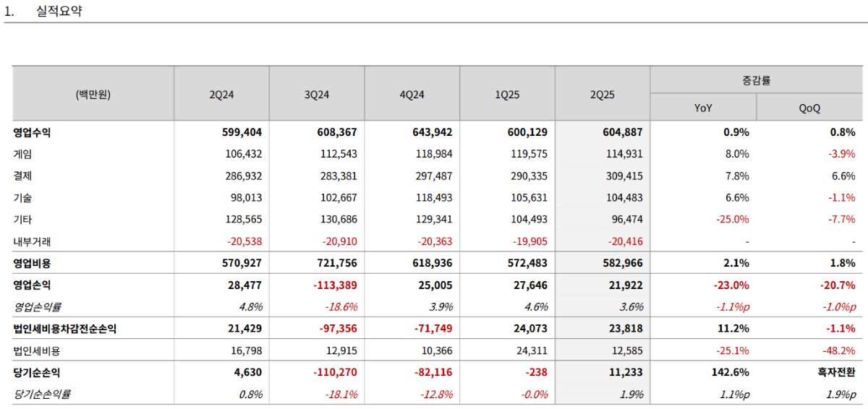Click the 내부거래 row label
The image size is (868, 409).
click(x=32, y=241)
